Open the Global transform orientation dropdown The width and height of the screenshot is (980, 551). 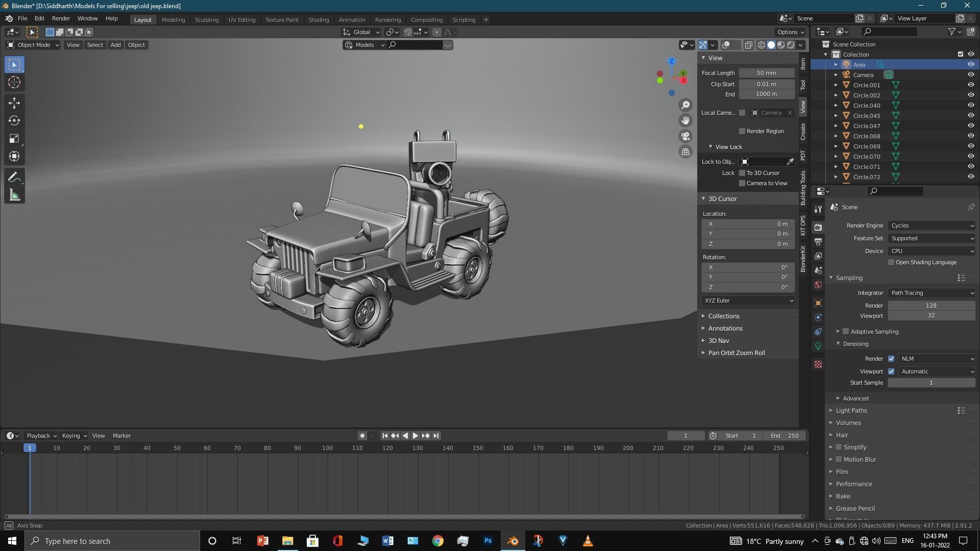[361, 32]
